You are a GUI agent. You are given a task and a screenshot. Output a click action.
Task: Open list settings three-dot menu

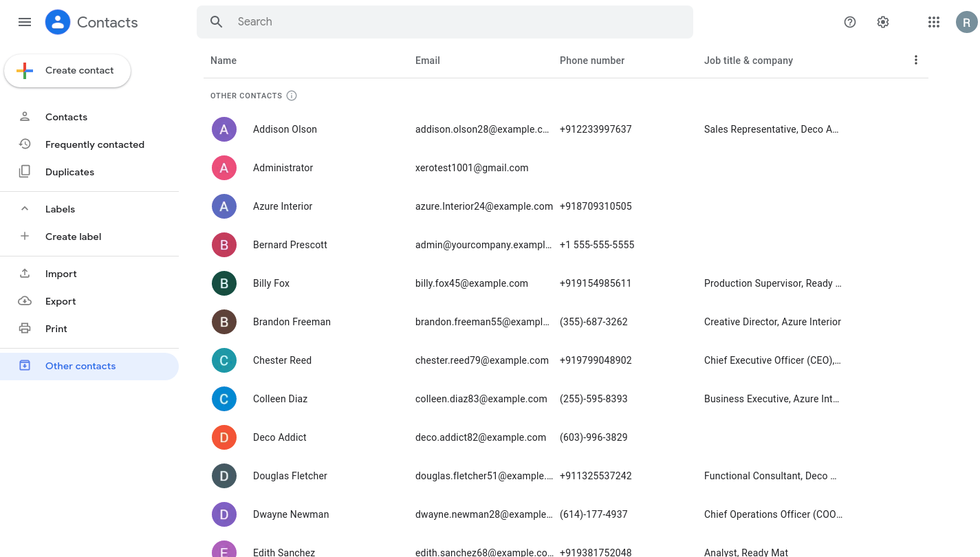915,61
